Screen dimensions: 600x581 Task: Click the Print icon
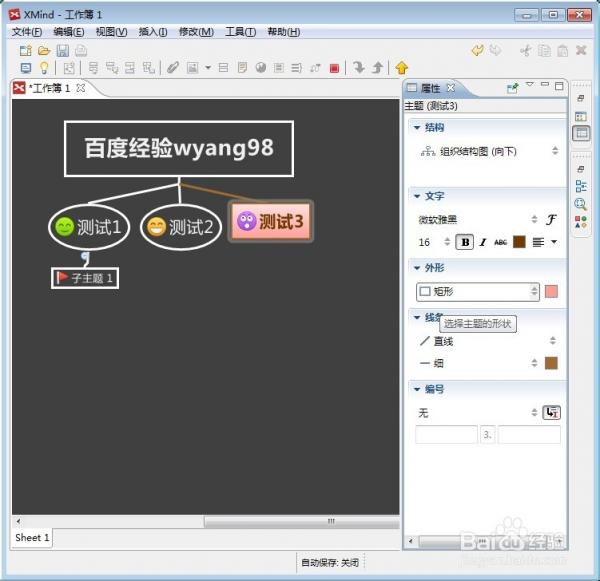point(81,51)
